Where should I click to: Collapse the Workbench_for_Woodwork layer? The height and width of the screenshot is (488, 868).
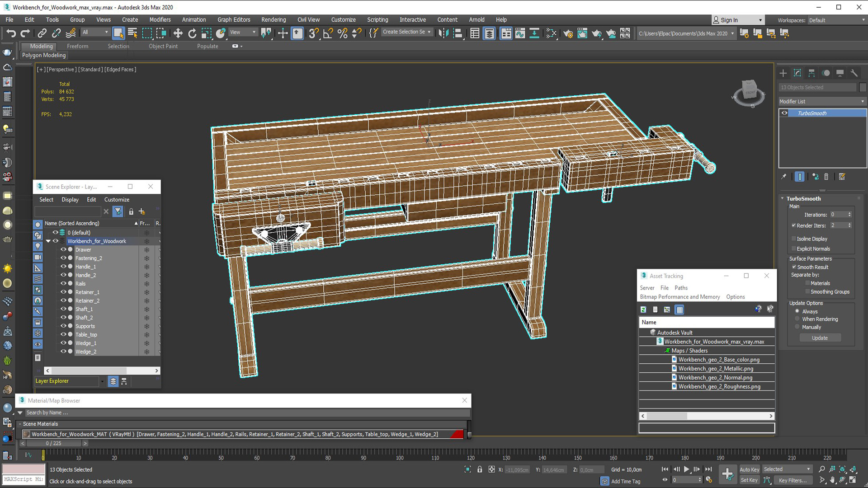(x=48, y=241)
